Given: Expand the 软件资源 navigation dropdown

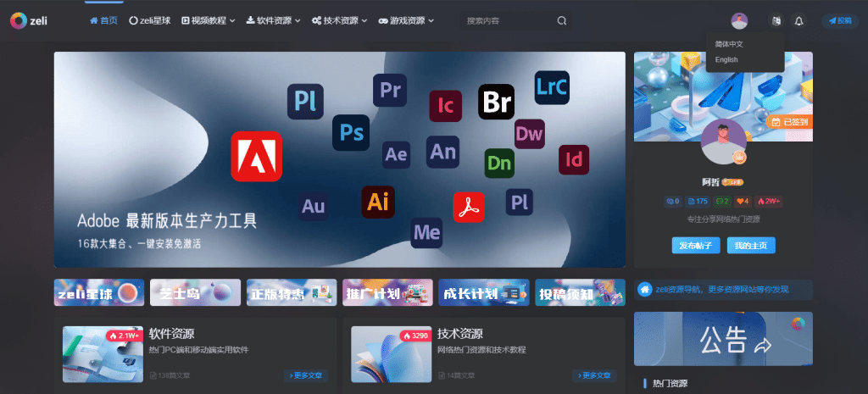Looking at the screenshot, I should click(x=274, y=20).
